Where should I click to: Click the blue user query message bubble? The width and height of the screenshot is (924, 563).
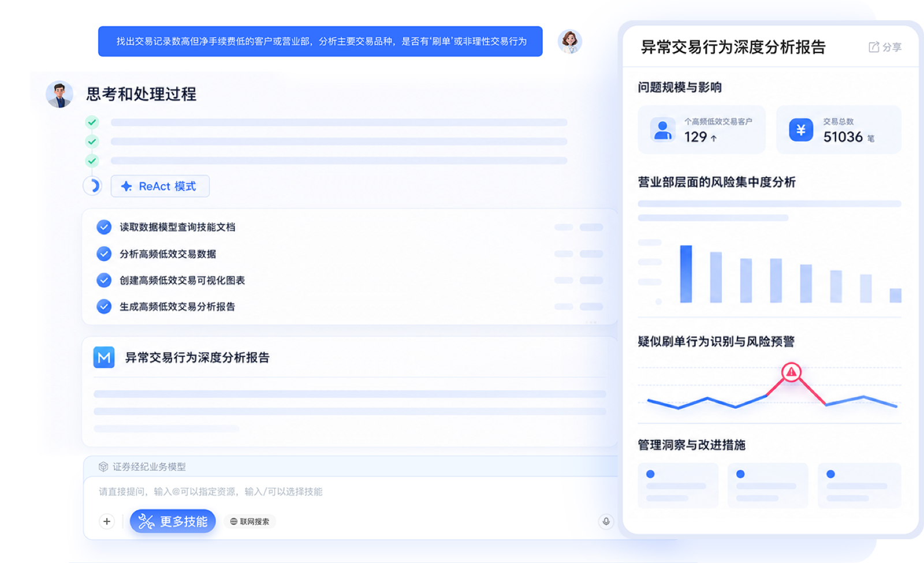click(321, 42)
